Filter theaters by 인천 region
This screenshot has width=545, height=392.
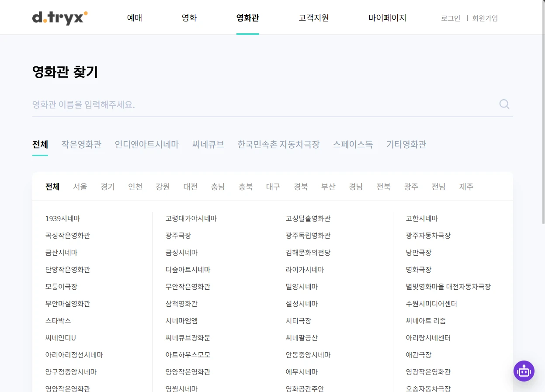point(135,187)
